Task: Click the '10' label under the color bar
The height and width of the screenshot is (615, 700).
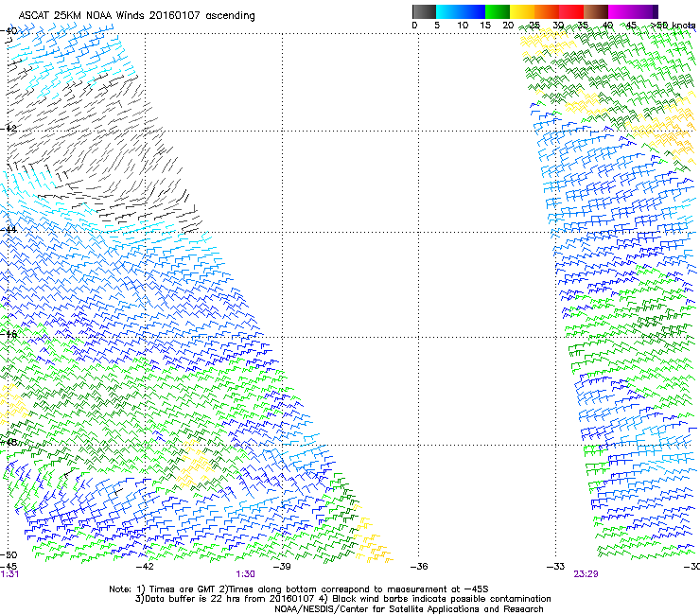Action: click(463, 26)
